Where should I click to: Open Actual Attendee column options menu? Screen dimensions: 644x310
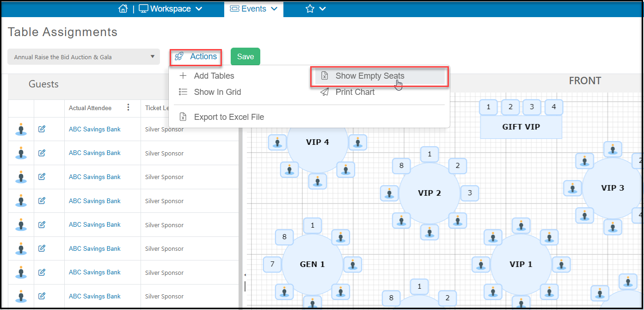[129, 108]
